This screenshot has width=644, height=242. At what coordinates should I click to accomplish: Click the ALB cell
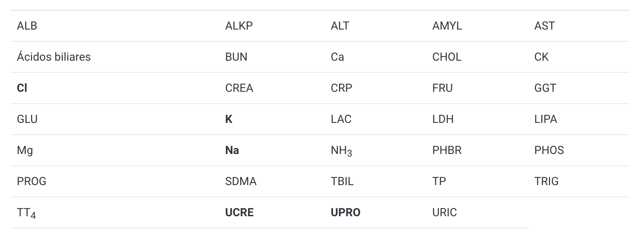click(27, 26)
